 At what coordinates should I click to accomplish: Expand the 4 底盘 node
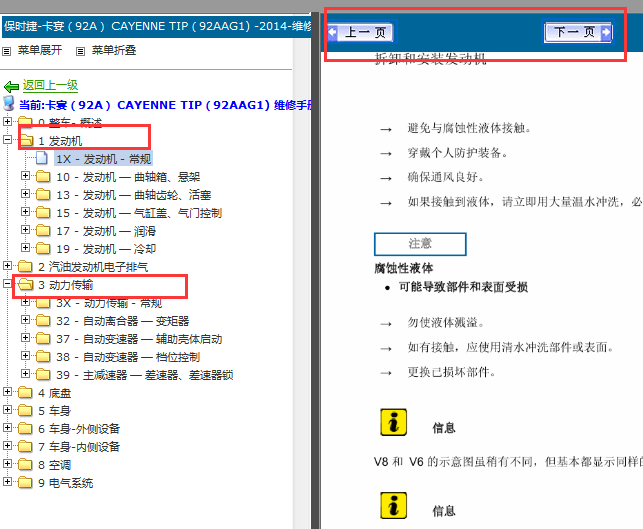[7, 392]
